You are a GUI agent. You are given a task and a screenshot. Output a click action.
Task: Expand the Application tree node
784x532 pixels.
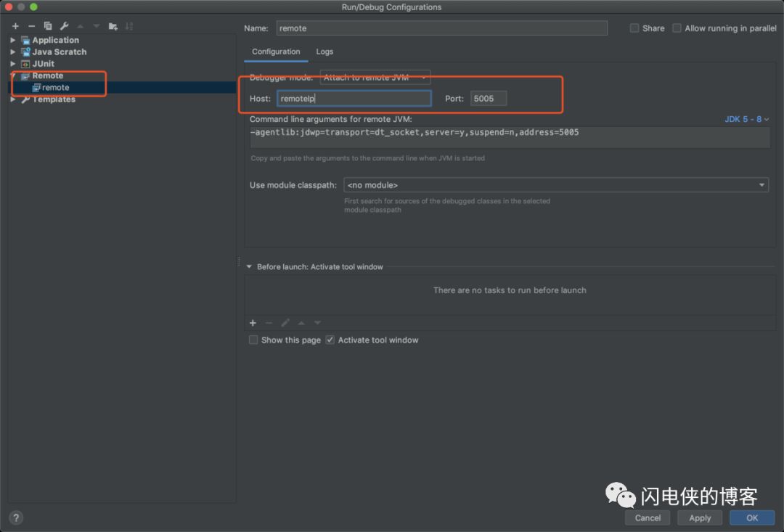pos(13,40)
